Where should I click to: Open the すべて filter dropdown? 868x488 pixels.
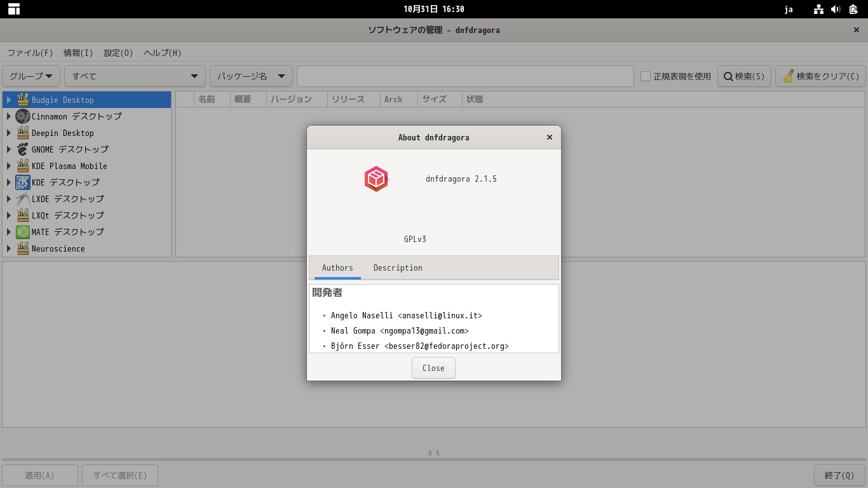(x=135, y=76)
